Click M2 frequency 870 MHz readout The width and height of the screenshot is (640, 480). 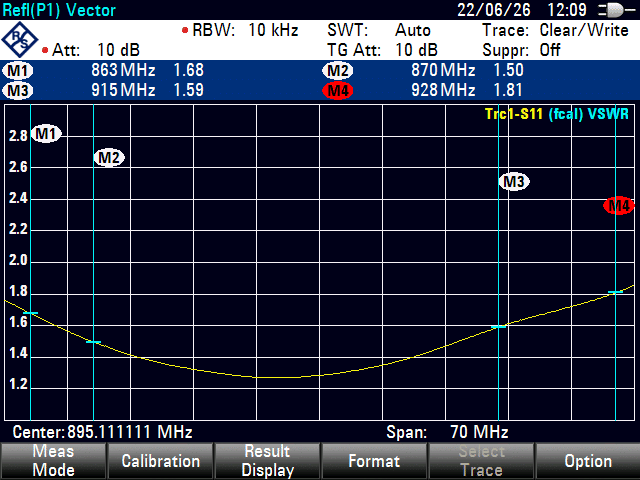(443, 70)
